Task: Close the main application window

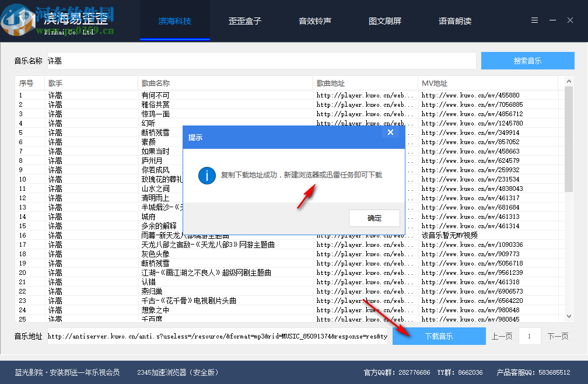Action: point(570,20)
